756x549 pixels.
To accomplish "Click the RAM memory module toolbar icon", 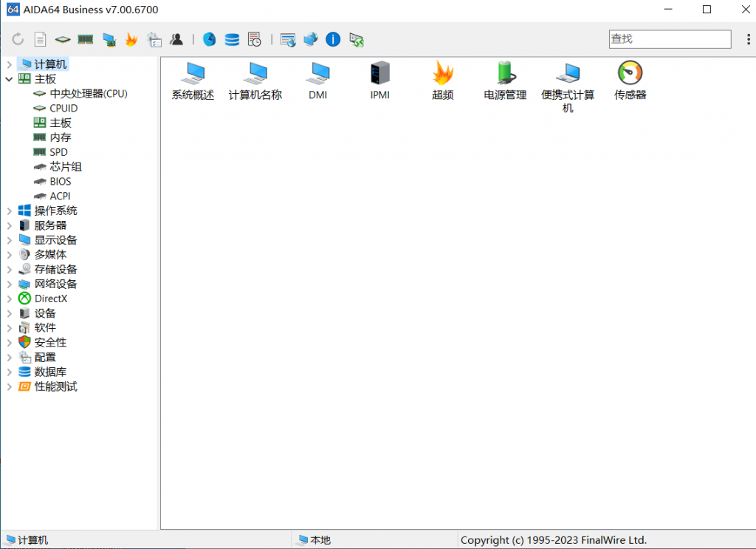I will [x=86, y=40].
